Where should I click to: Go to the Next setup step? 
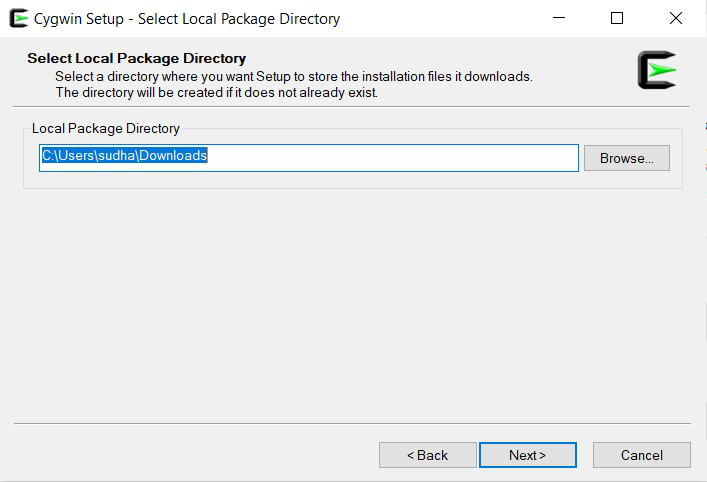tap(528, 455)
